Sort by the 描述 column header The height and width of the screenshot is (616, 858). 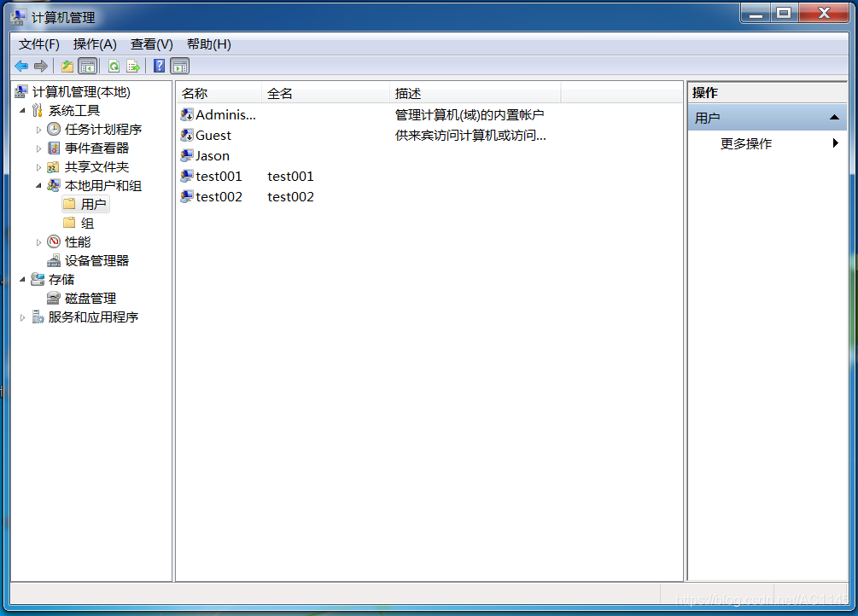pyautogui.click(x=476, y=94)
